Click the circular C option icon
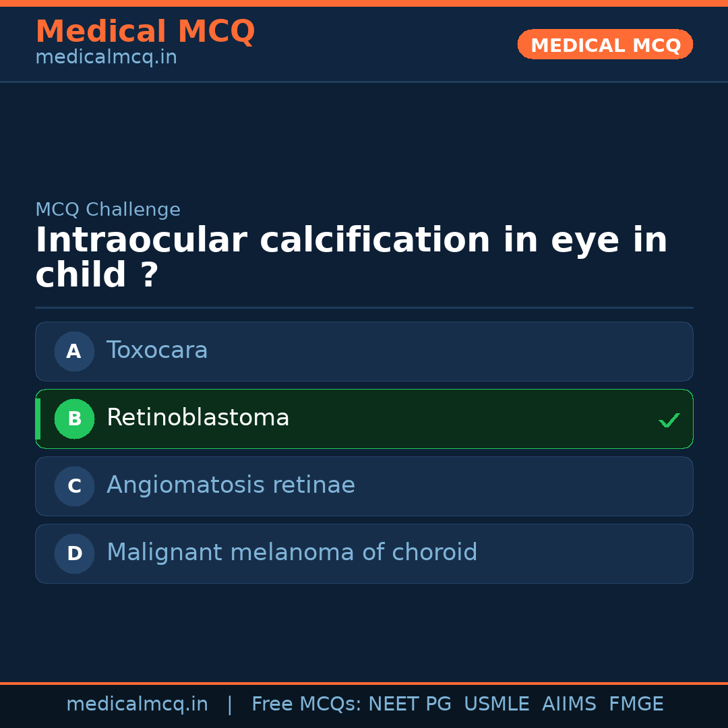The height and width of the screenshot is (728, 728). pyautogui.click(x=74, y=486)
